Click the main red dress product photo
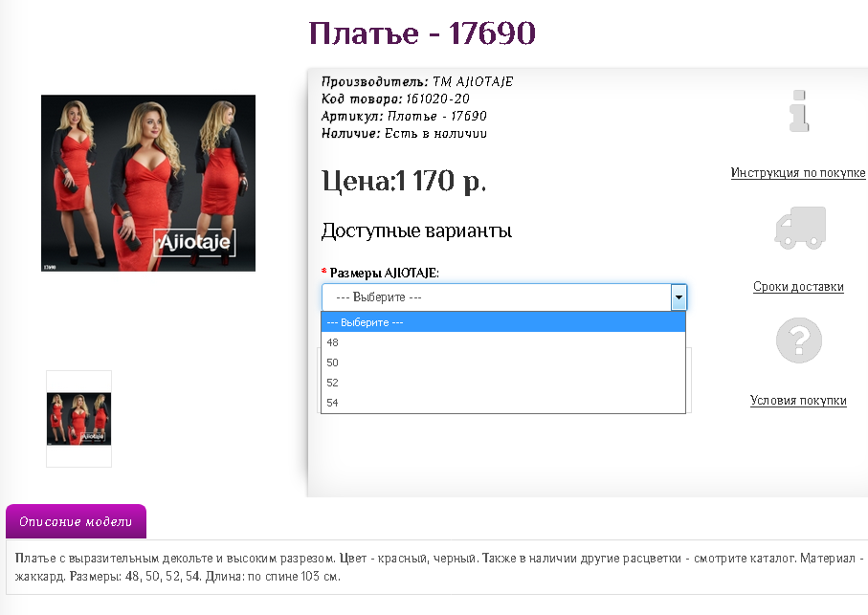Viewport: 868px width, 615px height. click(x=148, y=182)
